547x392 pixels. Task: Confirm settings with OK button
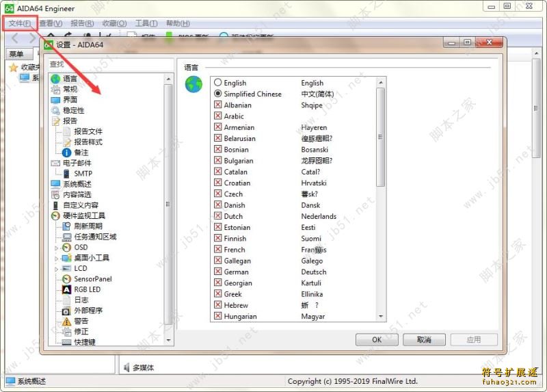[377, 339]
